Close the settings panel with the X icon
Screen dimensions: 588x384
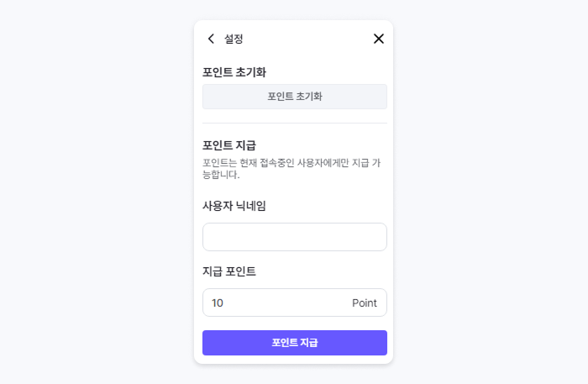(x=378, y=39)
